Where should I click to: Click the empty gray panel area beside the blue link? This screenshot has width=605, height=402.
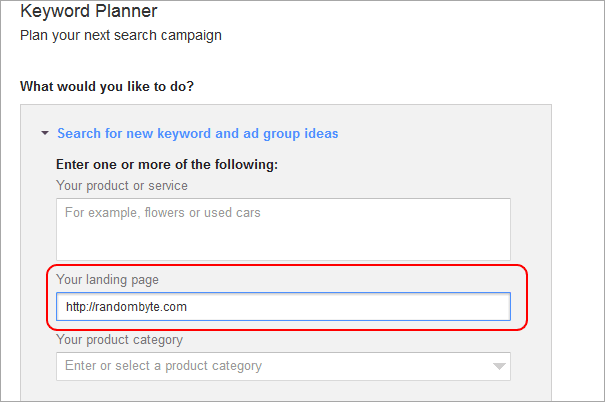coord(444,133)
